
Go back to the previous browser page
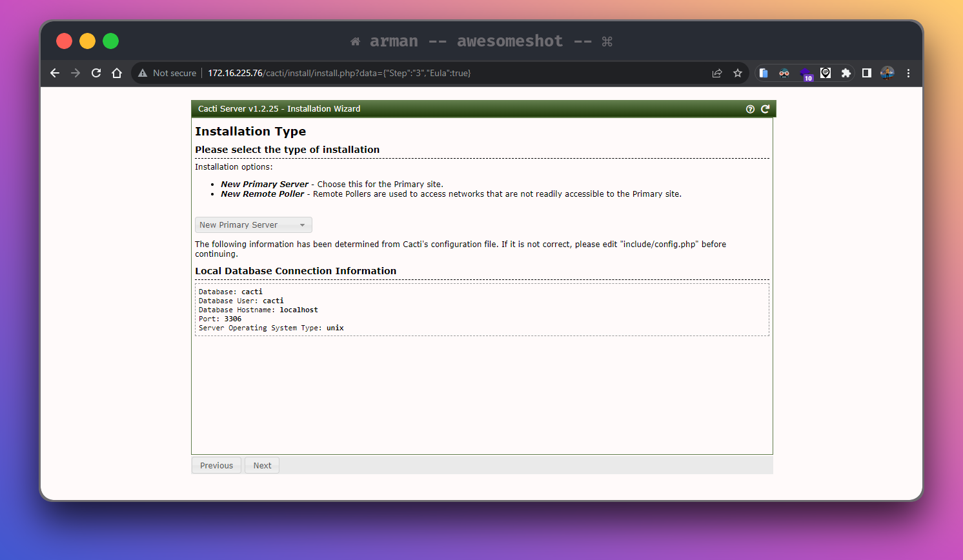(55, 73)
